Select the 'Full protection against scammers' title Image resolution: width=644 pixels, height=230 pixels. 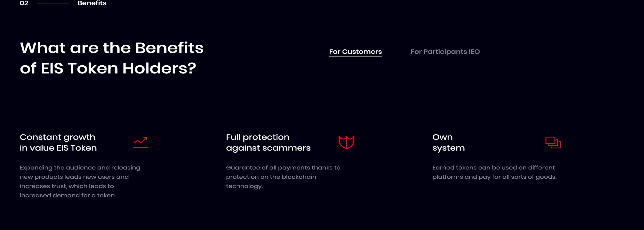click(268, 143)
